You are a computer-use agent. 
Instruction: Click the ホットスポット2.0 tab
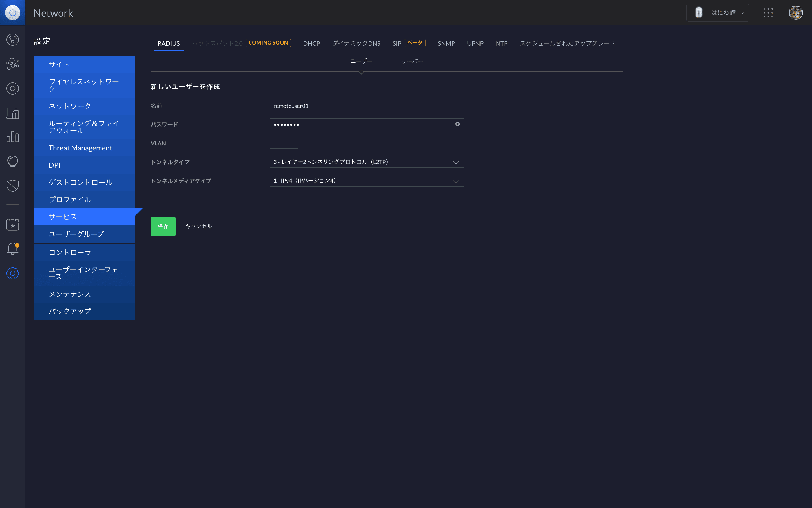(217, 43)
